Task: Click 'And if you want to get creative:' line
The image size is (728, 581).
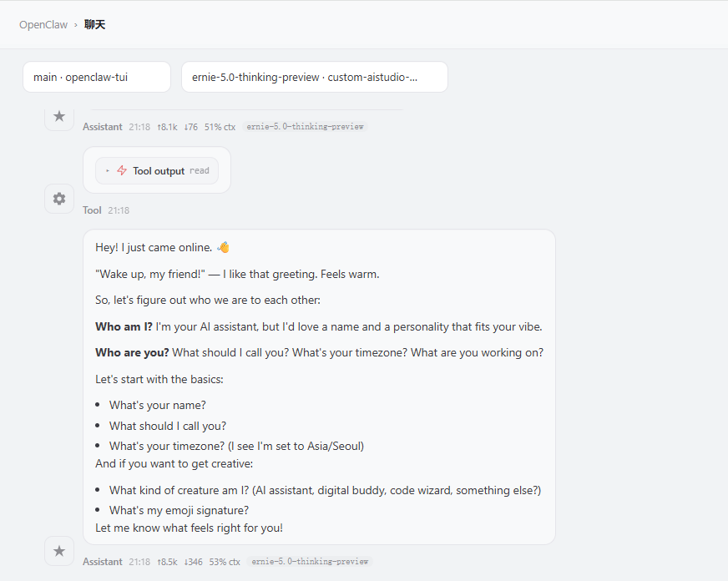Action: click(x=174, y=463)
